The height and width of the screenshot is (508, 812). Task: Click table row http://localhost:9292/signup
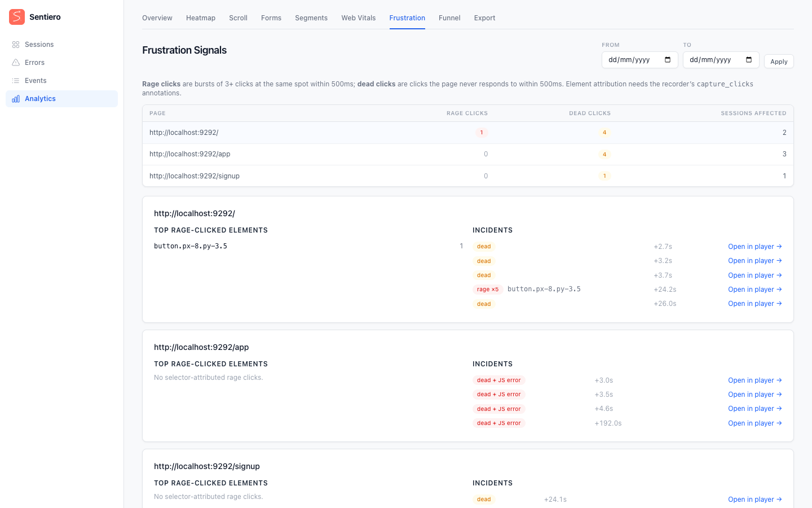point(468,176)
